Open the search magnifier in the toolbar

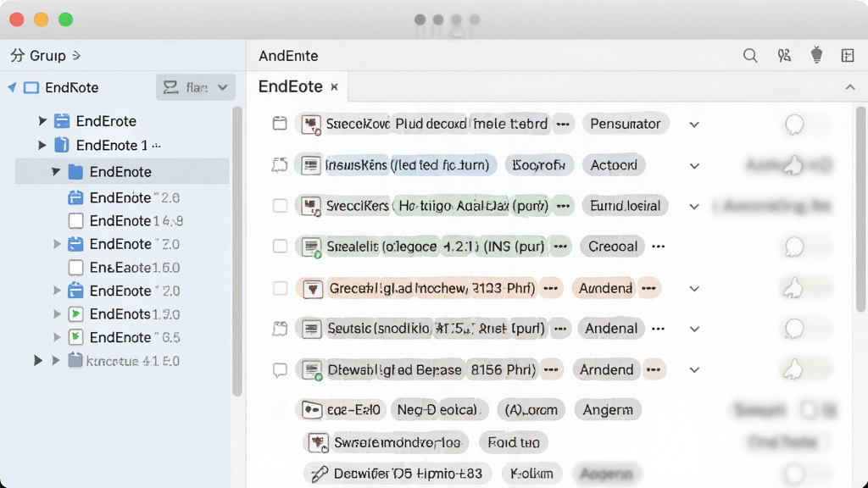click(750, 55)
